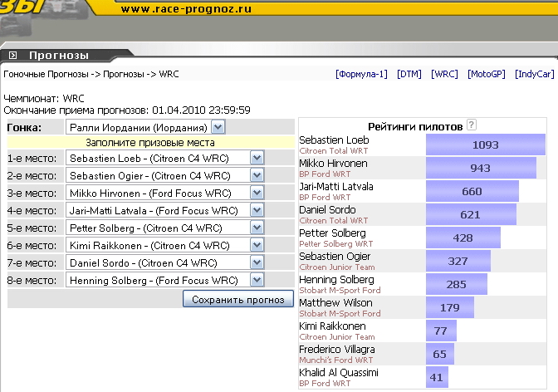Screen dimensions: 558x392
Task: Click the www.race-prognoz.ru site address banner
Action: click(186, 9)
